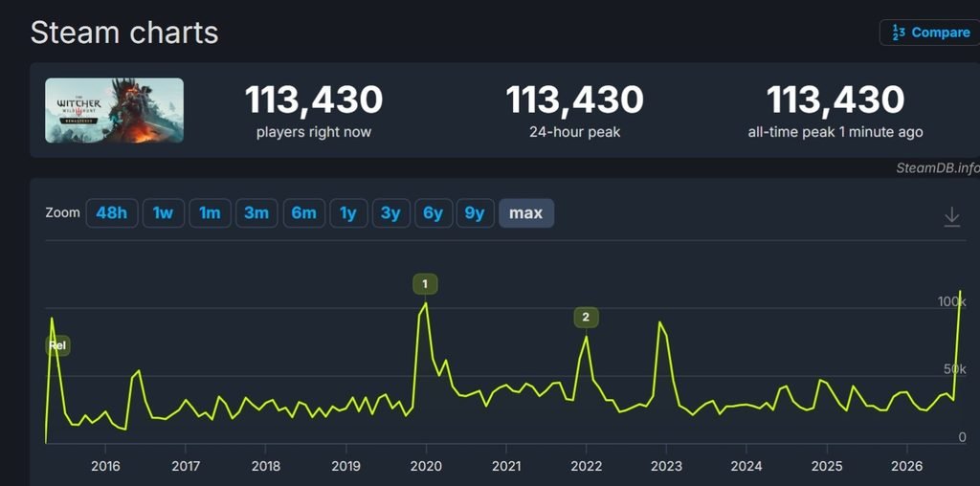
Task: Set zoom range to 3m
Action: coord(256,213)
